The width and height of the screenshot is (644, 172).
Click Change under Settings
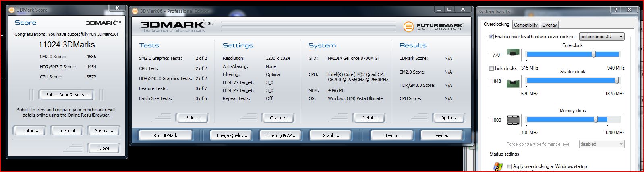pyautogui.click(x=279, y=118)
